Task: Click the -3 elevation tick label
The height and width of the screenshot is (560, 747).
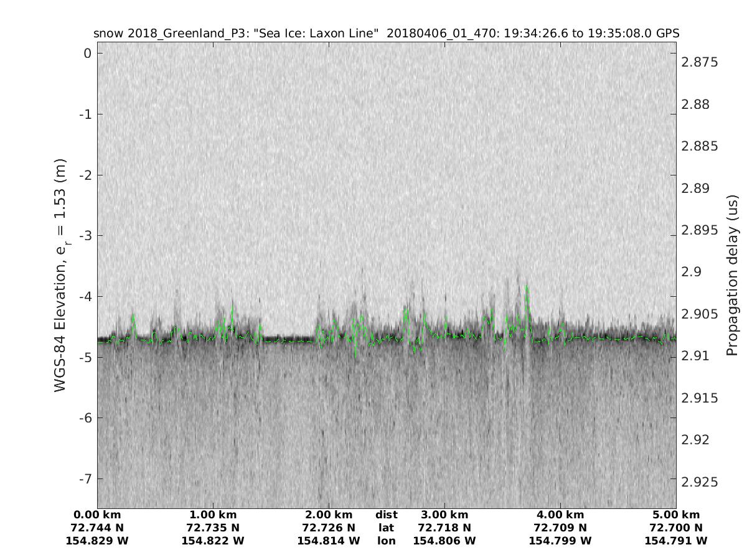Action: point(85,236)
